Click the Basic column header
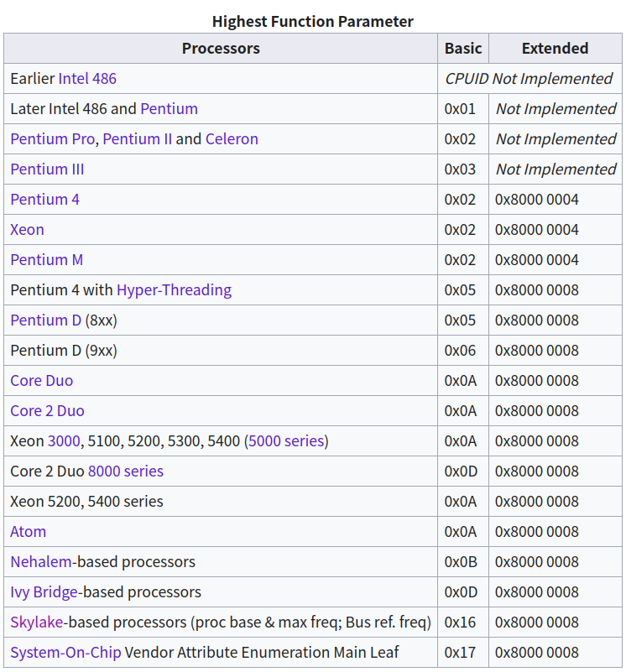 click(463, 49)
